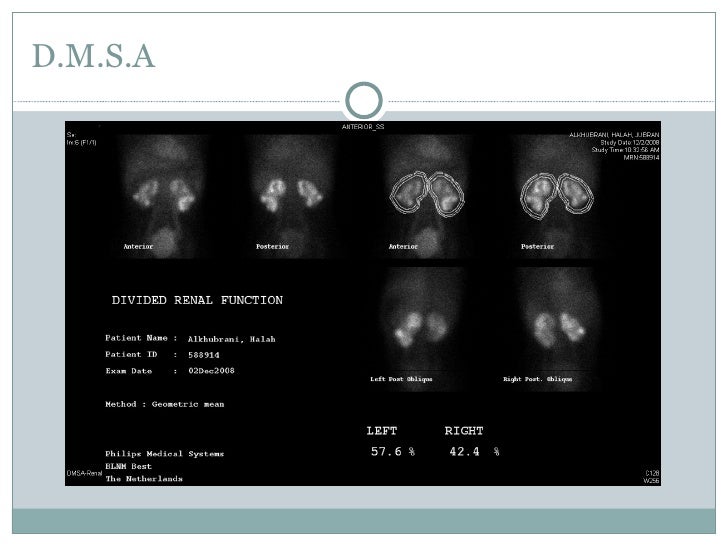Click the "C128" contrast value
Image resolution: width=728 pixels, height=546 pixels.
(652, 473)
